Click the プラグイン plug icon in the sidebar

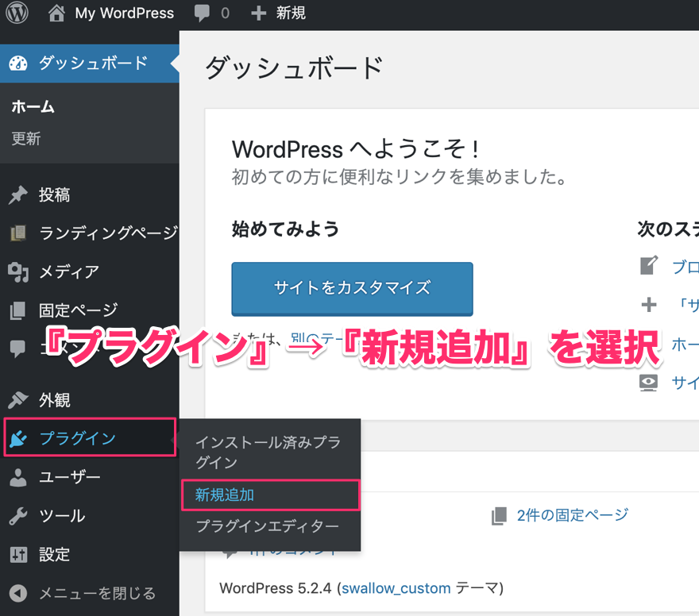[18, 438]
